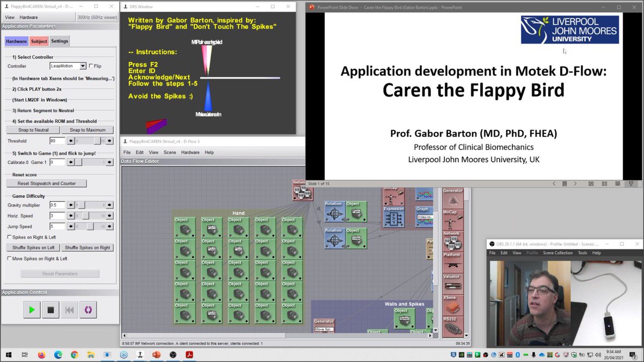Screen dimensions: 644x362
Task: Toggle the Flip checkbox next to Controller
Action: pyautogui.click(x=91, y=66)
